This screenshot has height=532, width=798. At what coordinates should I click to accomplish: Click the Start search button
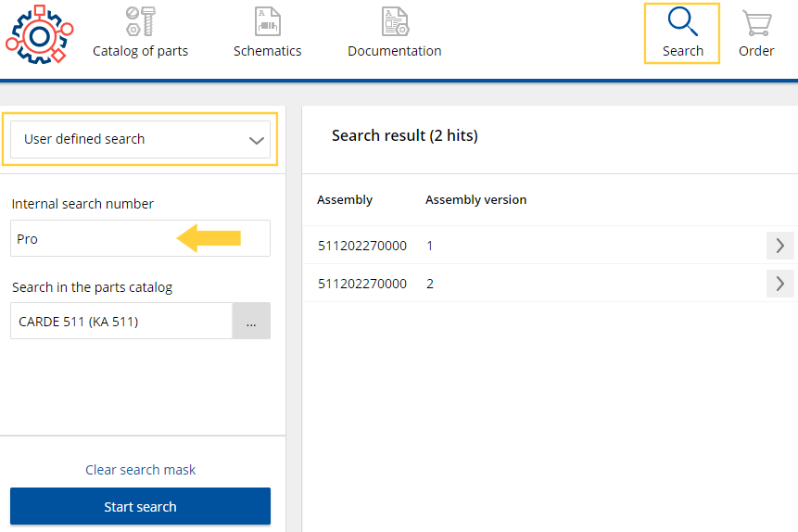[141, 506]
